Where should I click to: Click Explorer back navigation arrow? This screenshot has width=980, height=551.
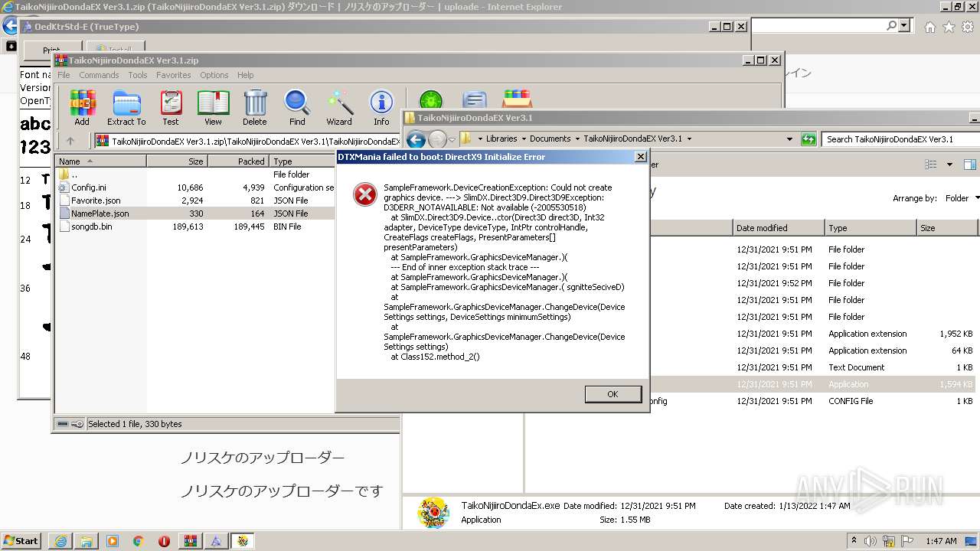coord(416,139)
